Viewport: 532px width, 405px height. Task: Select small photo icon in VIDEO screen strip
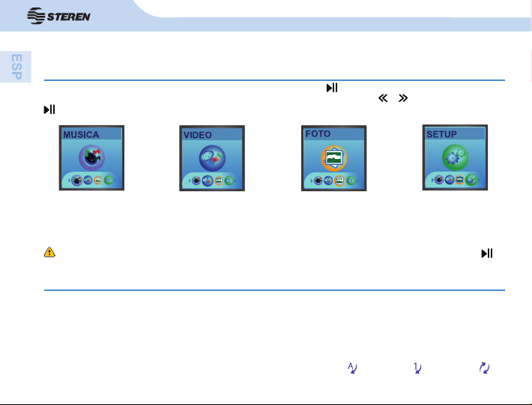(x=219, y=181)
